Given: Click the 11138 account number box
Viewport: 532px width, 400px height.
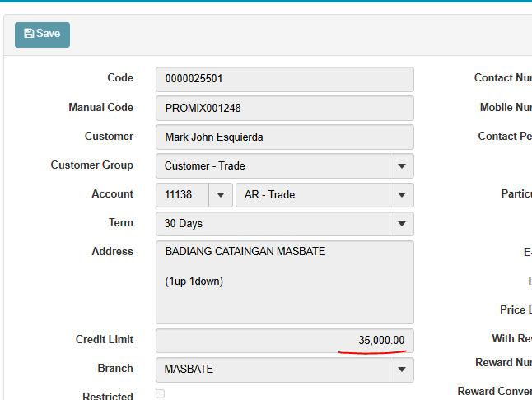Looking at the screenshot, I should (x=182, y=195).
